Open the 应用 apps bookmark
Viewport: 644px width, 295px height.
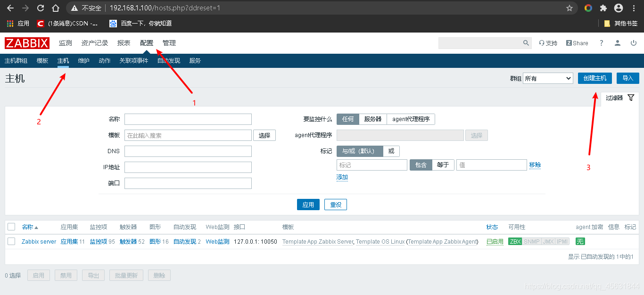coord(18,23)
